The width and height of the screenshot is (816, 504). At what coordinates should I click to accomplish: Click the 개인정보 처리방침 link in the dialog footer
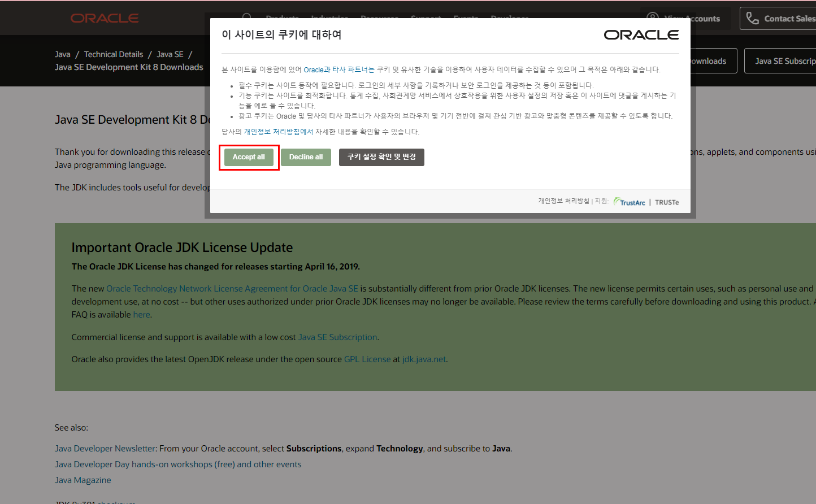tap(563, 201)
